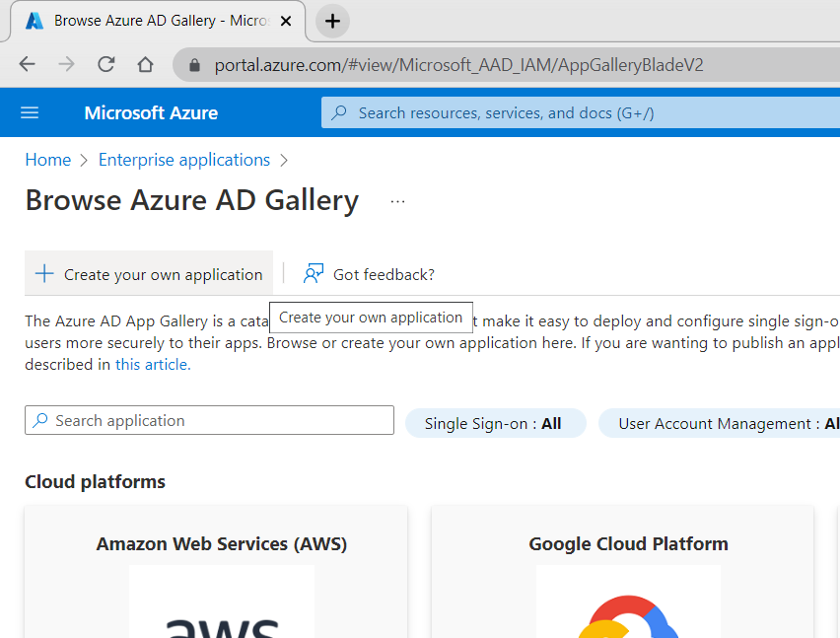Go to the browser home icon

tap(145, 64)
